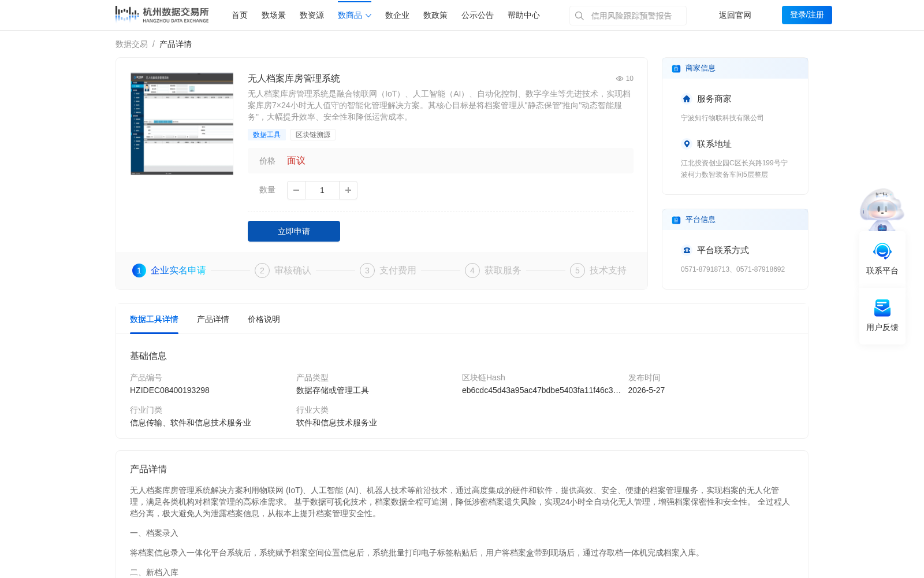This screenshot has height=578, width=924.
Task: Open 数资源 navigation item
Action: click(312, 15)
